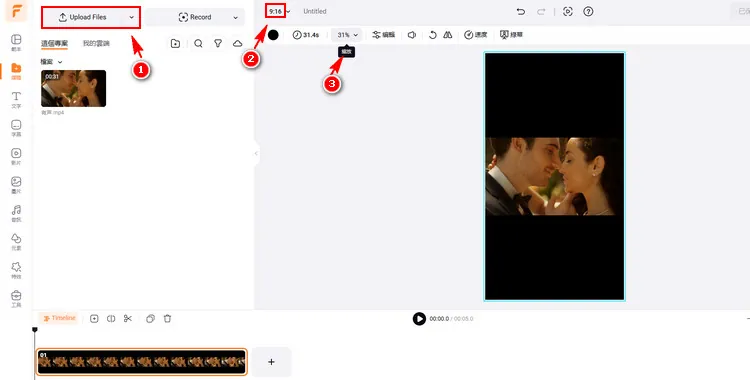Select the timeline playhead marker
The width and height of the screenshot is (750, 380).
click(34, 330)
